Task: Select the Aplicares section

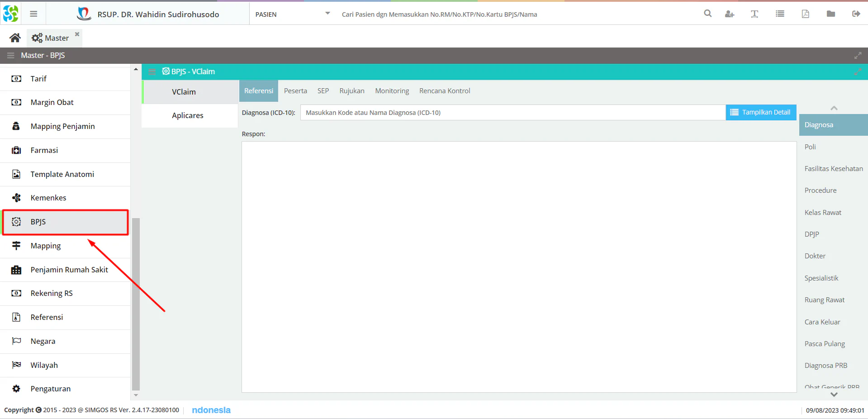Action: point(190,115)
